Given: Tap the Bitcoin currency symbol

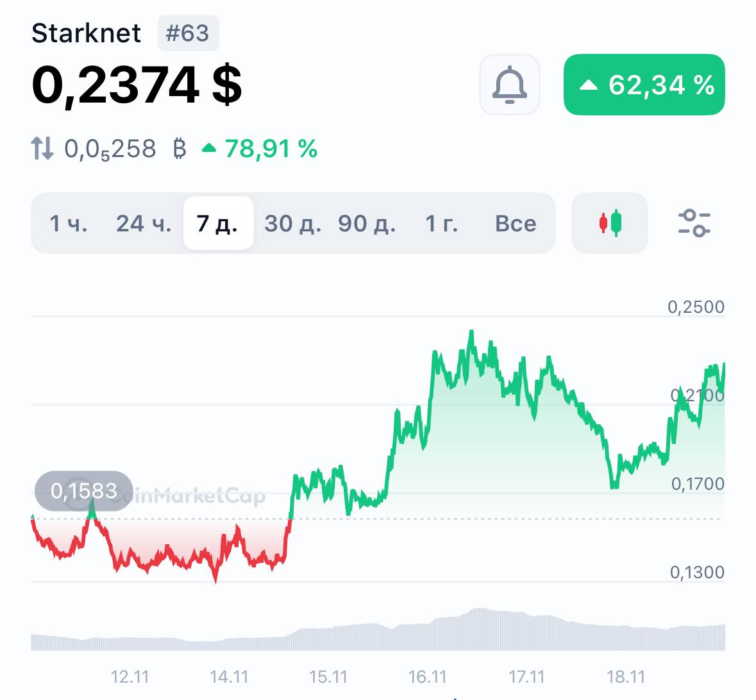Looking at the screenshot, I should coord(180,149).
